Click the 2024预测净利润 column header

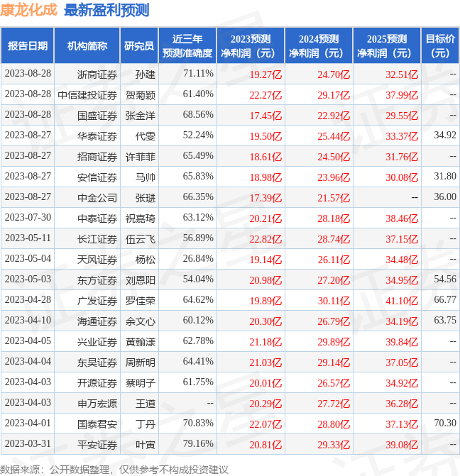click(319, 46)
